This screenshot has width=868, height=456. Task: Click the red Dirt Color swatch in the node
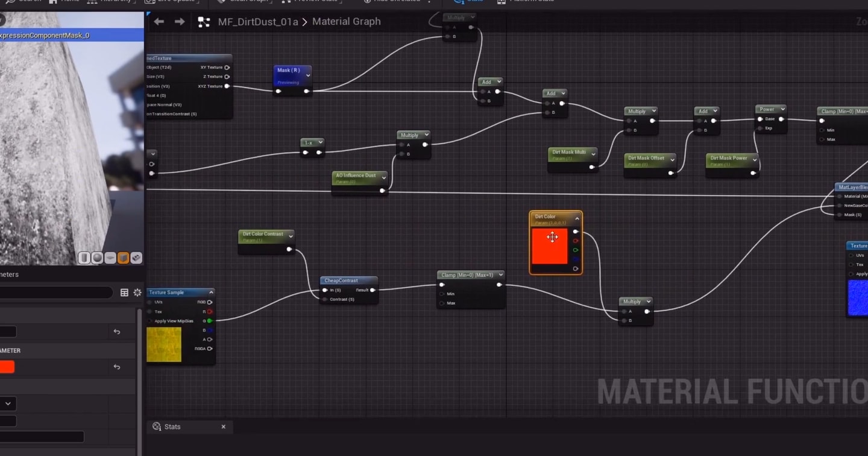[x=550, y=246]
